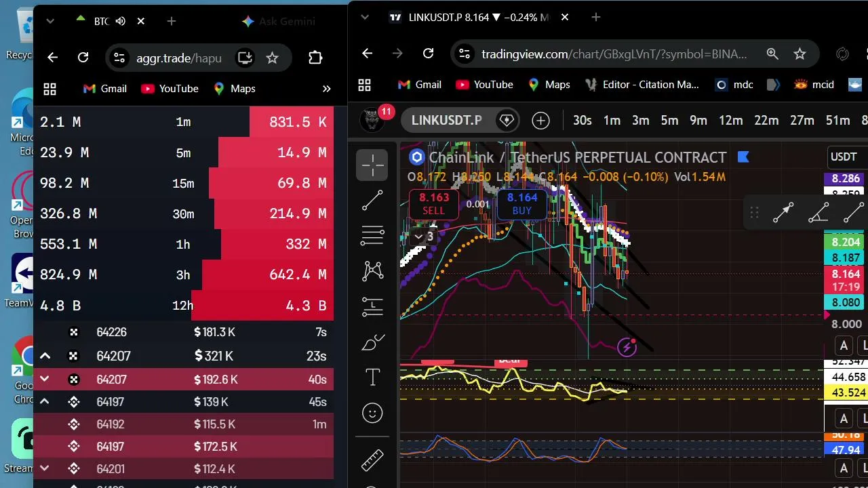Expand the collapsed indicators legend showing 3
The image size is (868, 488).
click(425, 237)
